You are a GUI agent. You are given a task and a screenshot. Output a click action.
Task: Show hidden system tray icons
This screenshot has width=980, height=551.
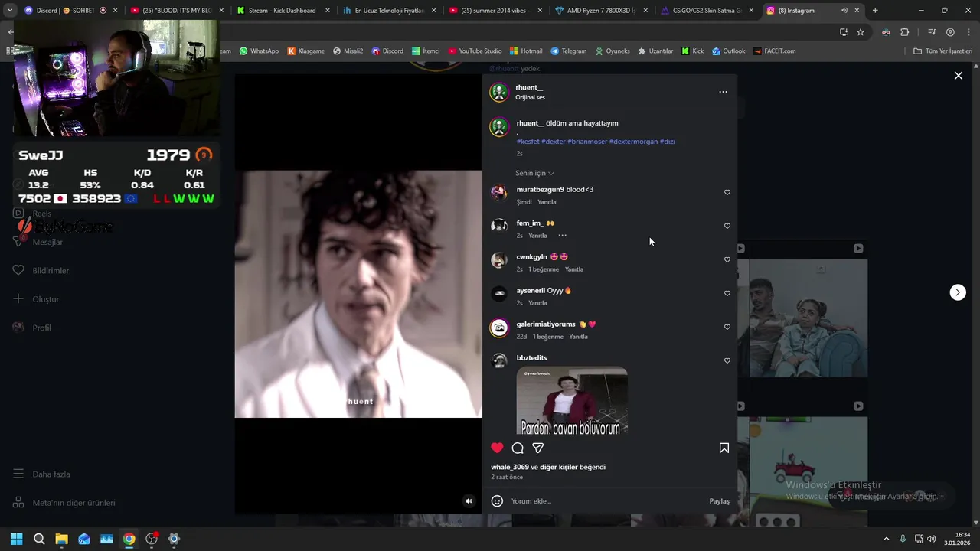pyautogui.click(x=887, y=539)
